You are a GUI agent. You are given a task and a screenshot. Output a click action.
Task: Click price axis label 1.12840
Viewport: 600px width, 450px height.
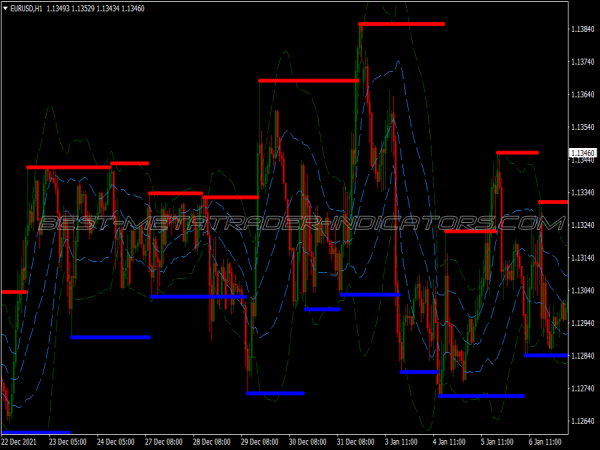point(583,356)
